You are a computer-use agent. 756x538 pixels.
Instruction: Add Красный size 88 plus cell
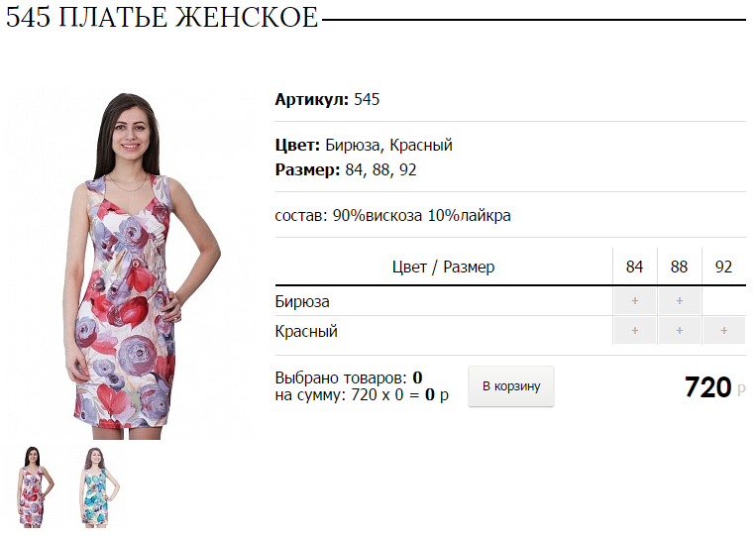(x=680, y=331)
